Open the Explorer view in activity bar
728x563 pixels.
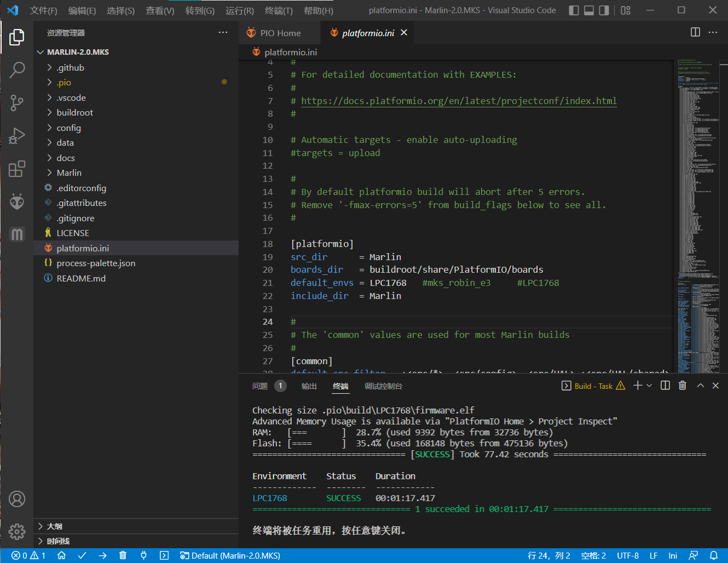click(x=17, y=37)
